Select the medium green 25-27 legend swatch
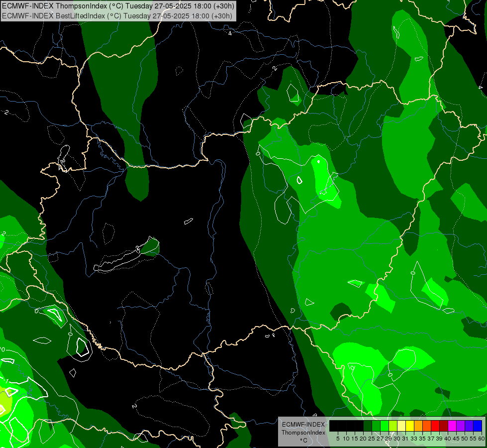This screenshot has height=448, width=487. point(376,426)
